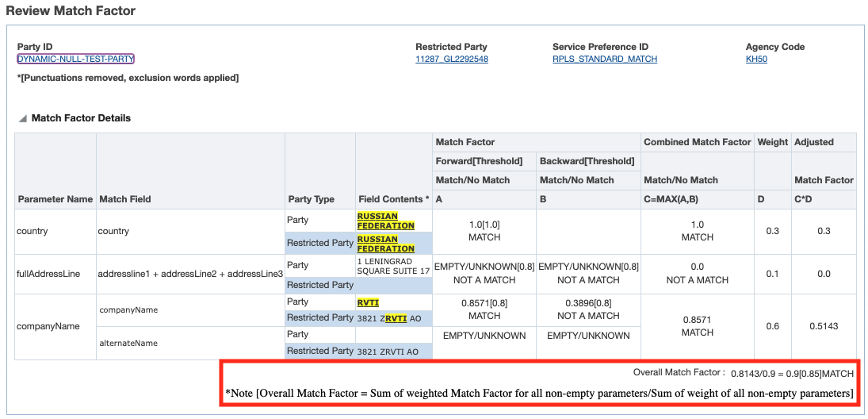Click the Review Match Factor page title
Screen dimensions: 868x419
coord(71,11)
